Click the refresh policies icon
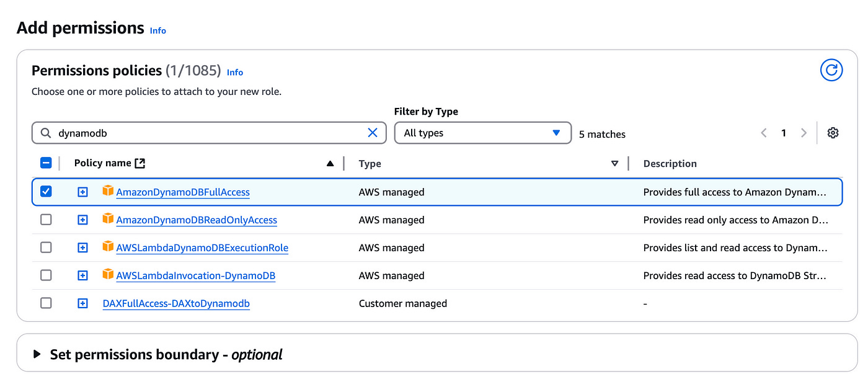 [x=831, y=70]
